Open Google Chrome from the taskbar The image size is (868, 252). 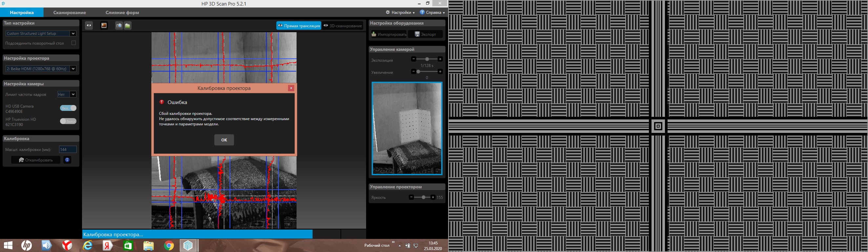(x=169, y=245)
